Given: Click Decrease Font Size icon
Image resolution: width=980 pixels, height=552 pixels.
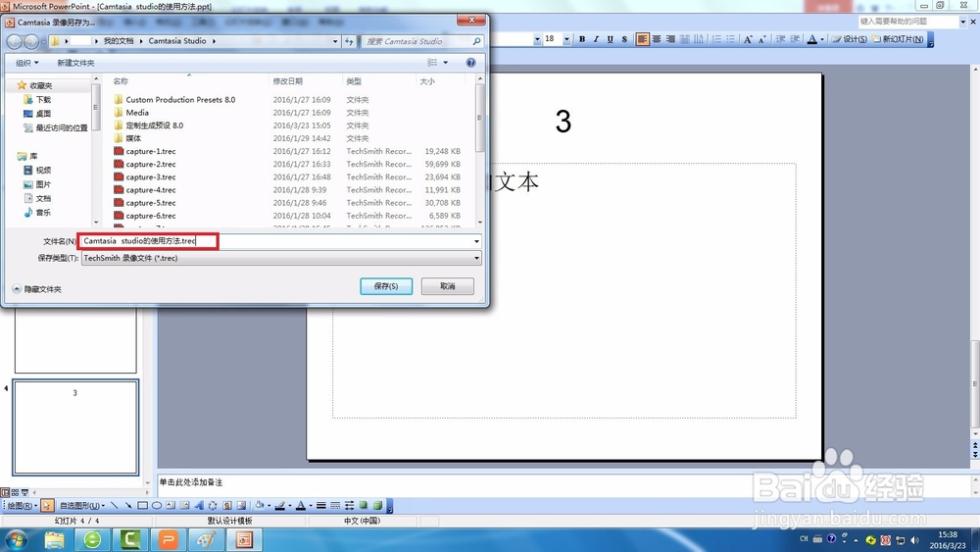Looking at the screenshot, I should click(x=761, y=39).
